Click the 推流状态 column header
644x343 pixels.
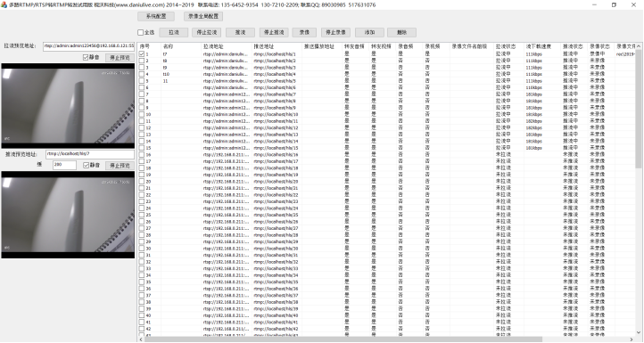point(574,46)
